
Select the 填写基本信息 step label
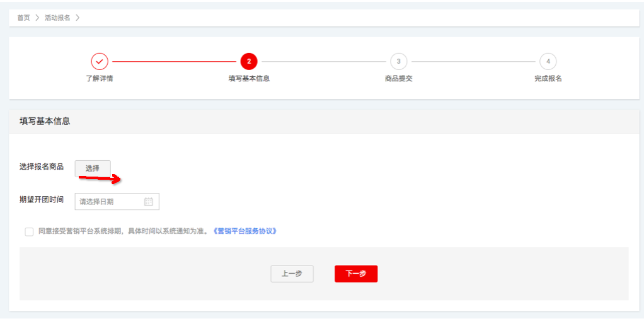coord(249,79)
